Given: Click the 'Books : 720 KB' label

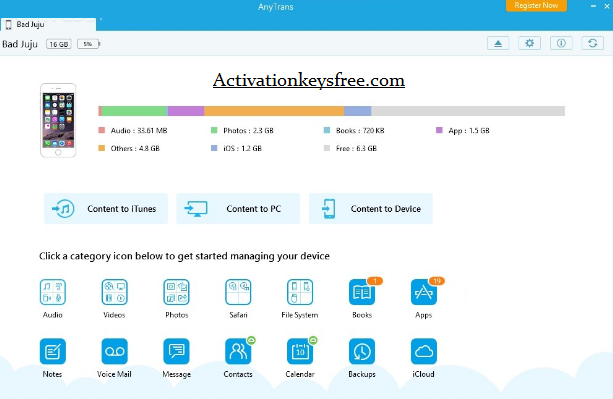Looking at the screenshot, I should (360, 131).
